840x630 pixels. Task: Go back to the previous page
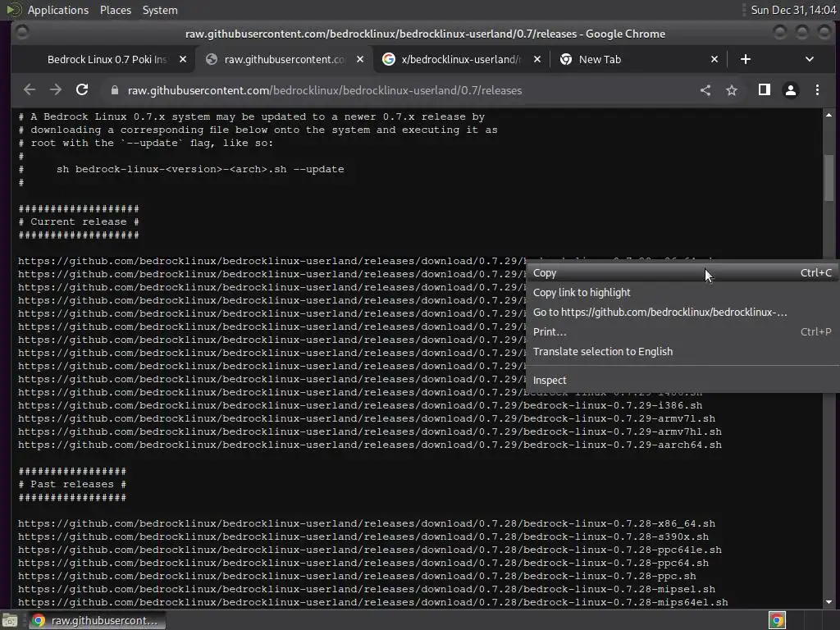30,90
